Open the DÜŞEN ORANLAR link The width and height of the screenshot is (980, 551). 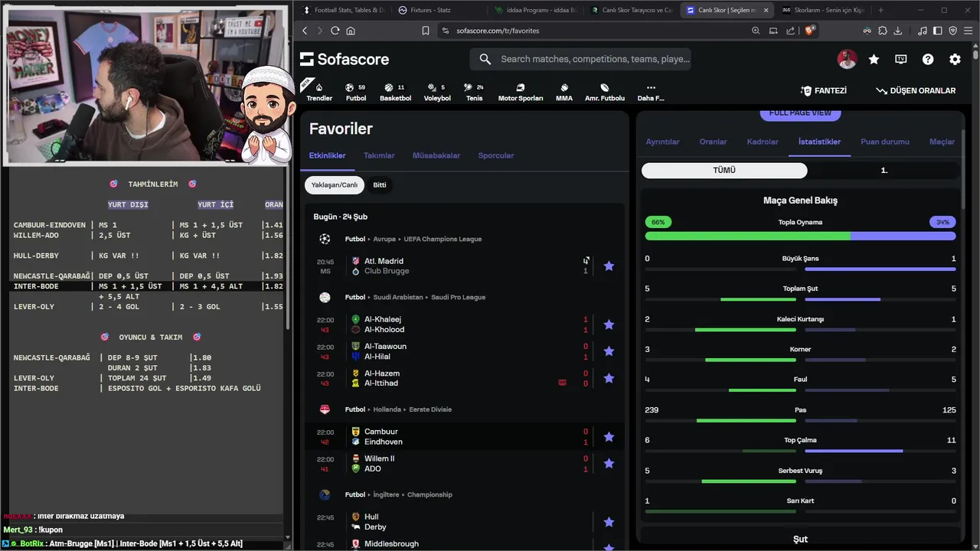click(916, 90)
